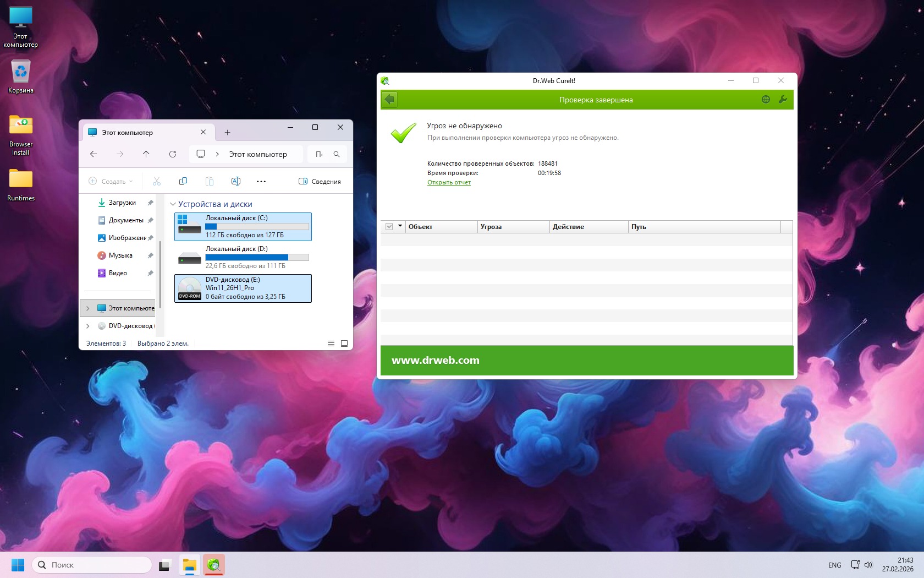This screenshot has width=924, height=578.
Task: Open Dr.Web CureIt from the taskbar
Action: pyautogui.click(x=213, y=565)
